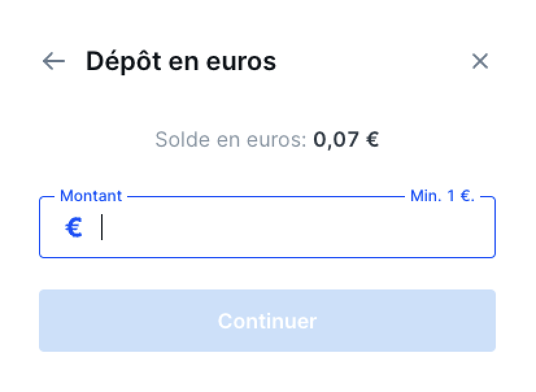
Task: Select the Montant field label
Action: [91, 196]
